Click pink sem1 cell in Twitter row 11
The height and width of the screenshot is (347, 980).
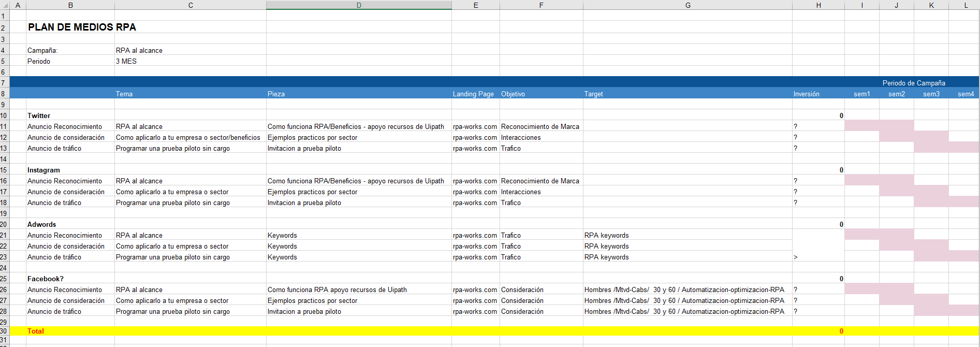tap(862, 126)
